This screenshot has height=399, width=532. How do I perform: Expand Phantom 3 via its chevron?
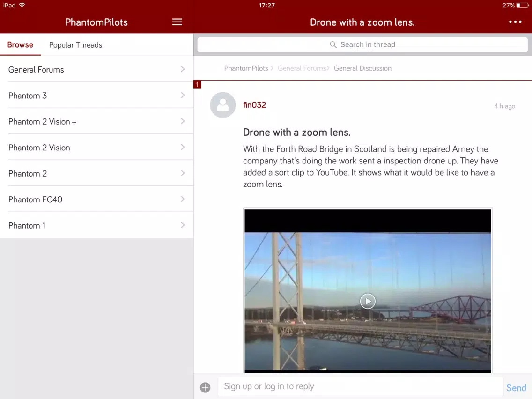tap(183, 95)
